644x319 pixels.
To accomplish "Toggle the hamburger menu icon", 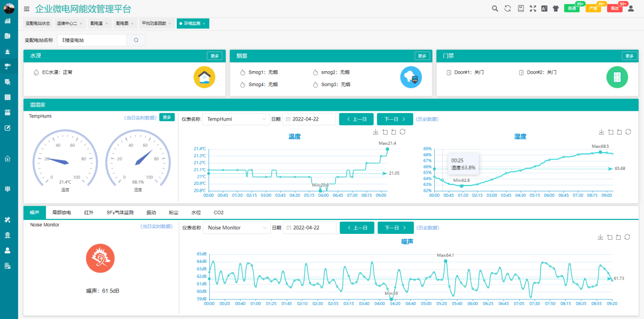I will [27, 9].
